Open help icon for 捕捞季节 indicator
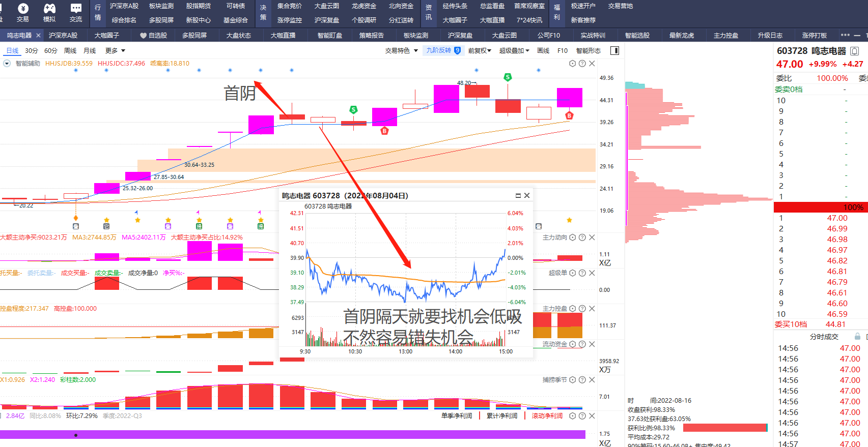868x447 pixels. pos(582,380)
